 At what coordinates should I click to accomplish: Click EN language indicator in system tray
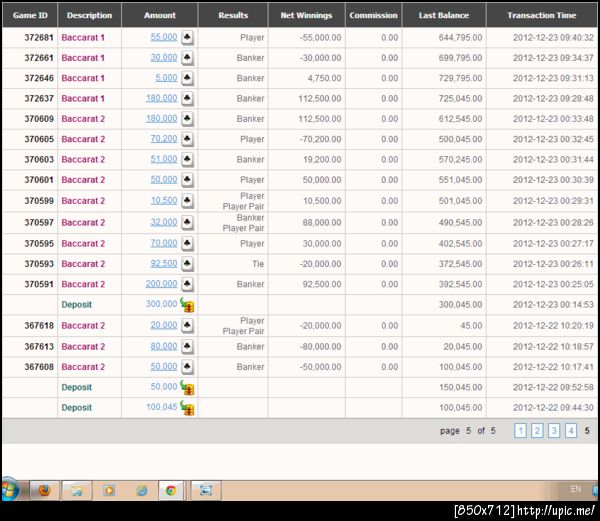pyautogui.click(x=576, y=489)
